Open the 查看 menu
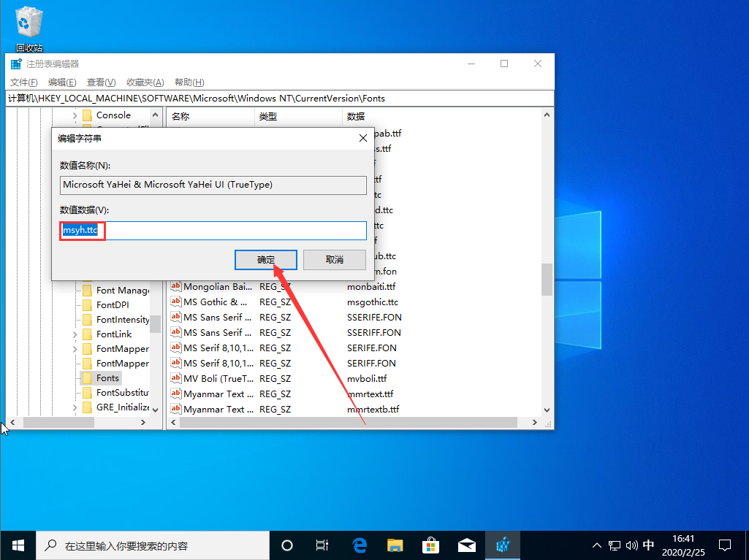 pos(101,82)
